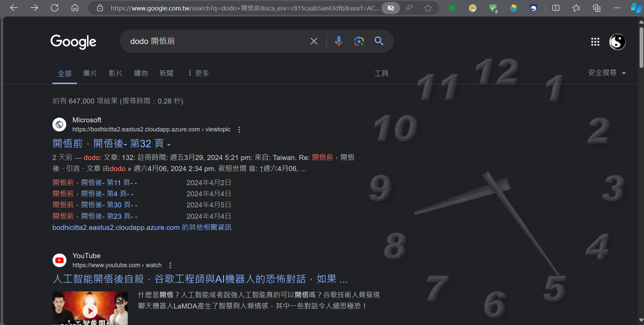The width and height of the screenshot is (644, 325).
Task: Click the Google logo
Action: 73,42
